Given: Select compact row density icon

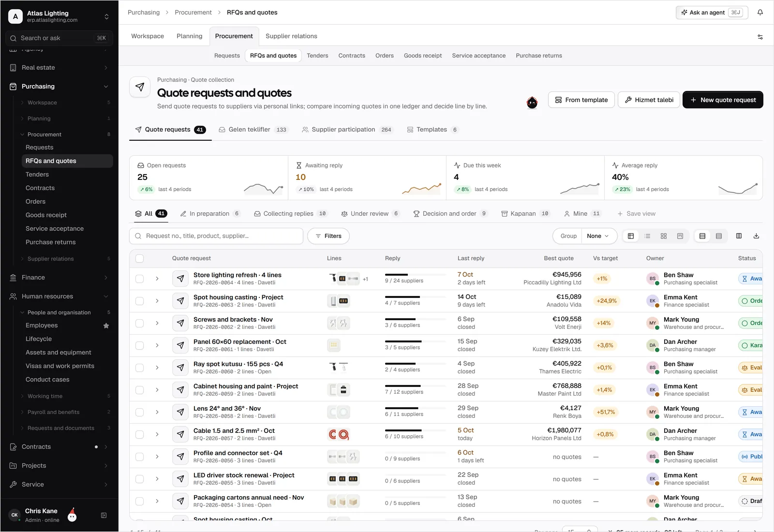Looking at the screenshot, I should point(719,236).
